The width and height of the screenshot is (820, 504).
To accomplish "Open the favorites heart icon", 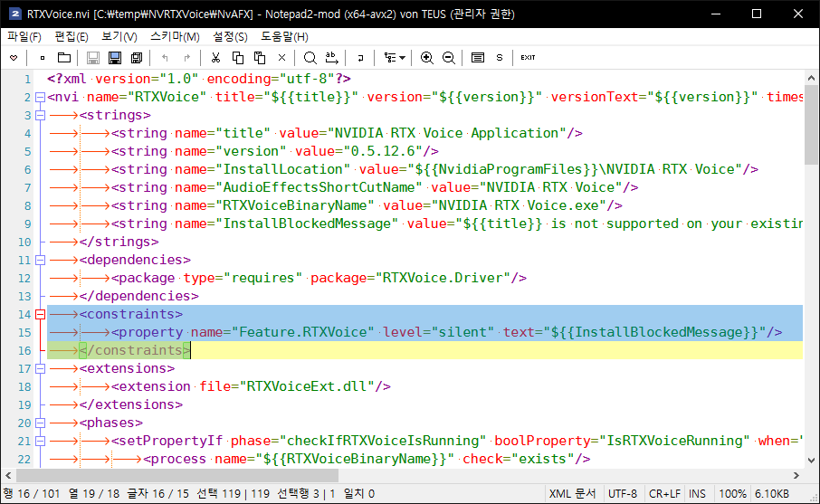I will [14, 58].
